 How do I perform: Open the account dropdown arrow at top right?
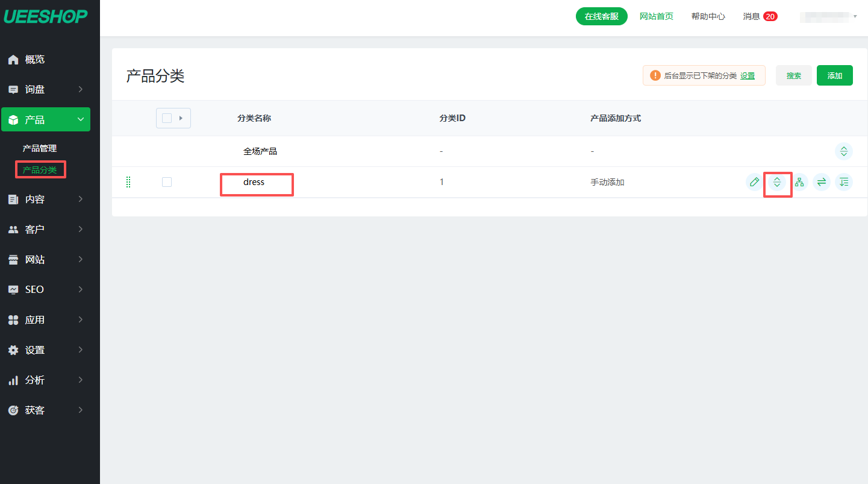[855, 16]
